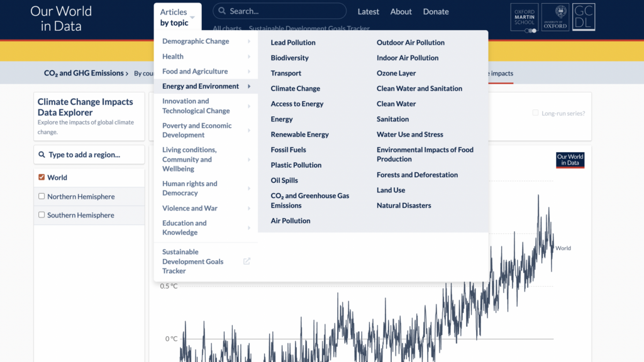Open the Renewable Energy article
Image resolution: width=644 pixels, height=362 pixels.
tap(300, 134)
